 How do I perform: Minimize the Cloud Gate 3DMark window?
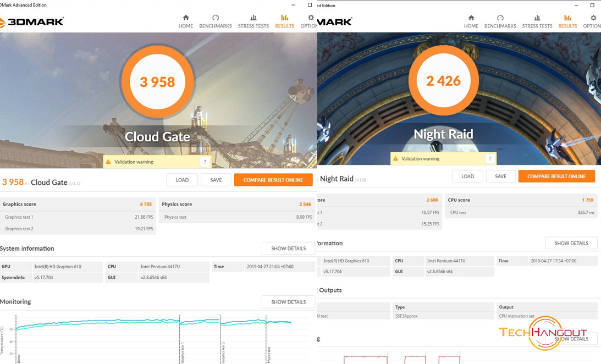[x=294, y=5]
